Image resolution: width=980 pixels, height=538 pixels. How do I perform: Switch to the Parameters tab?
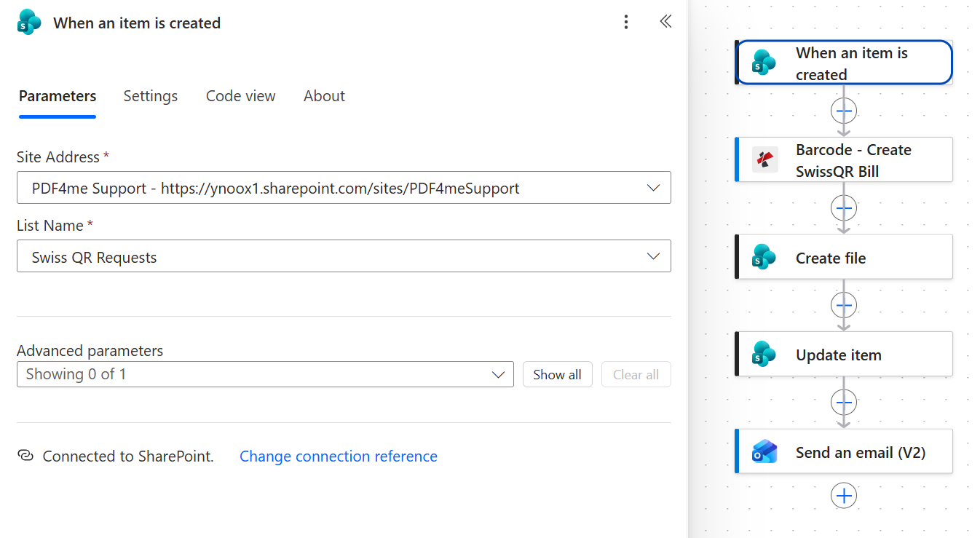pyautogui.click(x=58, y=96)
